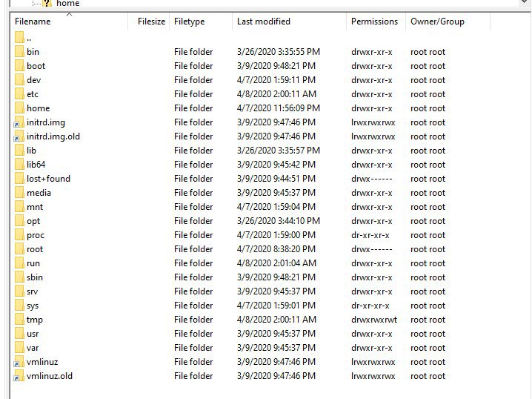The image size is (532, 399).
Task: Sort list by Filetype column header
Action: pos(201,22)
